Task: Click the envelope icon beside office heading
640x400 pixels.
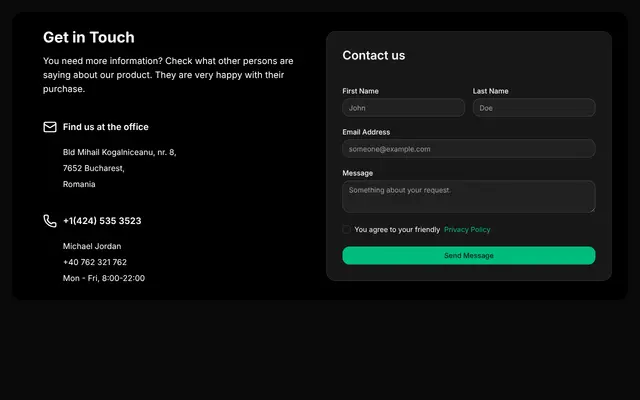Action: [x=50, y=127]
